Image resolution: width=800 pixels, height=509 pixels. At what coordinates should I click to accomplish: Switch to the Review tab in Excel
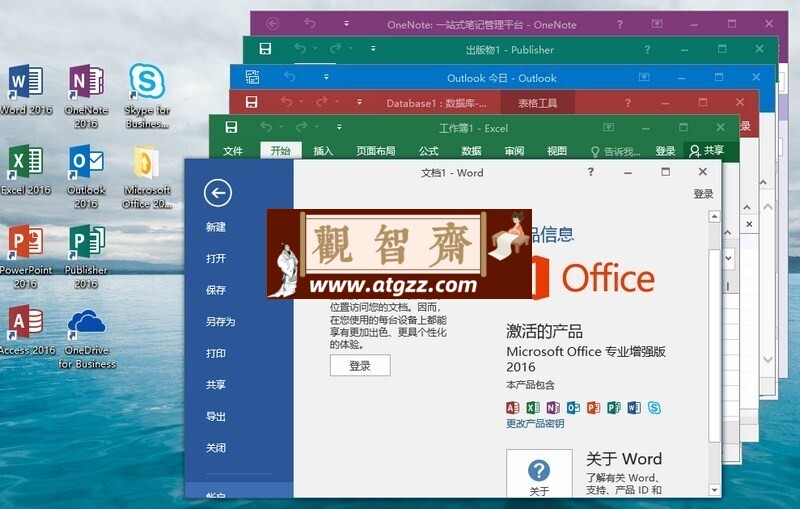(514, 151)
